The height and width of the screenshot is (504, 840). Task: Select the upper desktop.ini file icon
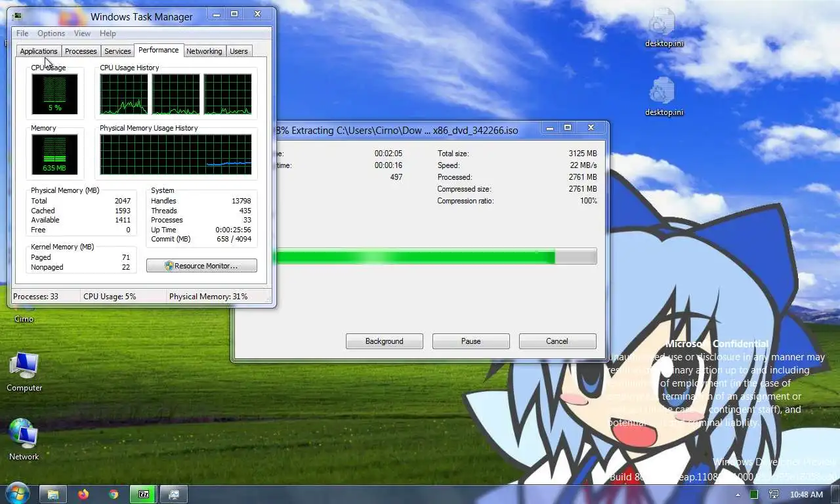(x=663, y=28)
